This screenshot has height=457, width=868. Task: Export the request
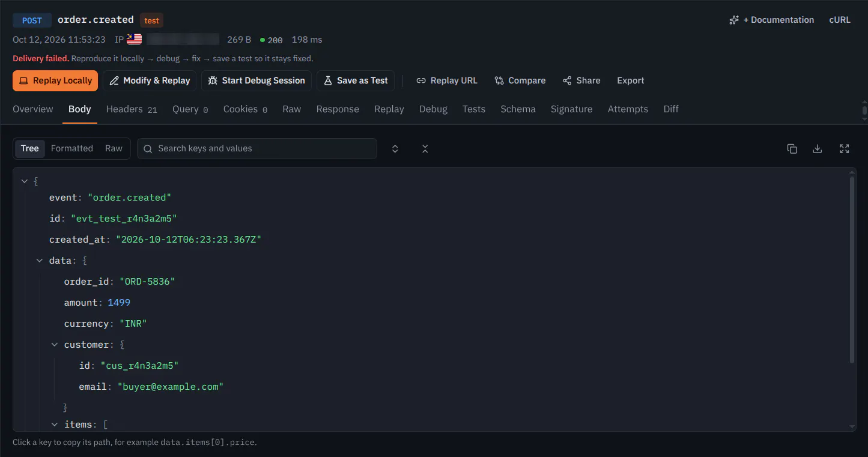point(631,80)
